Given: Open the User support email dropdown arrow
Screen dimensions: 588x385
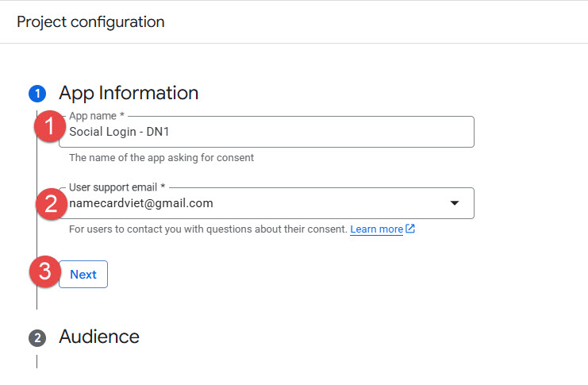Looking at the screenshot, I should pos(455,203).
